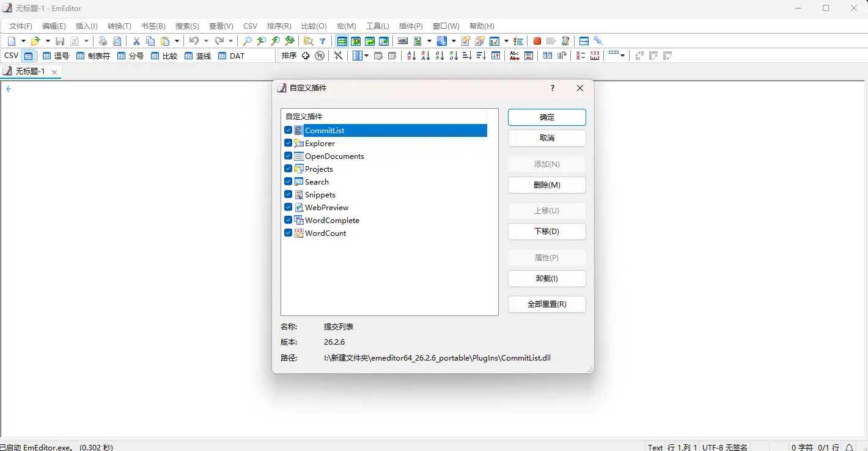Open the 宏(M) menu
The image size is (868, 451).
[x=347, y=26]
